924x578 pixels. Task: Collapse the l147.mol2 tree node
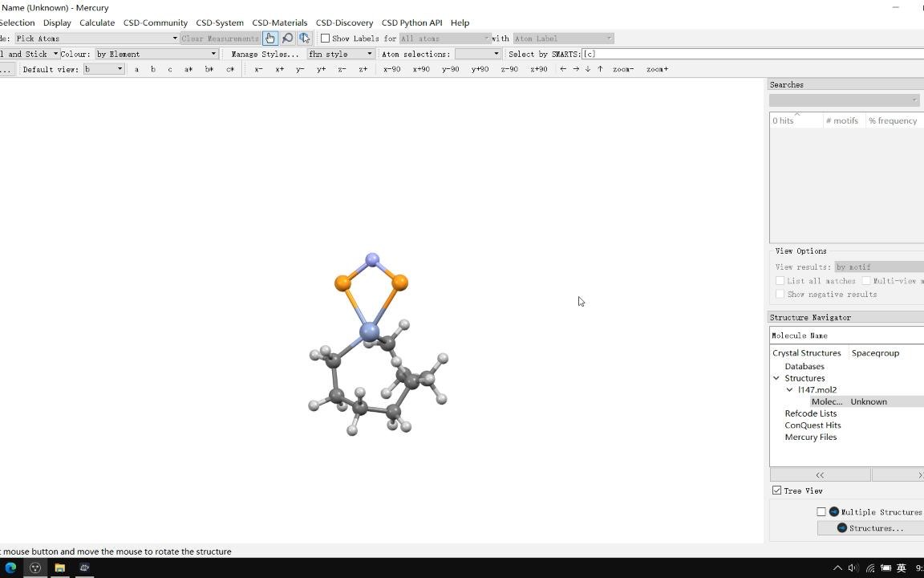coord(789,390)
